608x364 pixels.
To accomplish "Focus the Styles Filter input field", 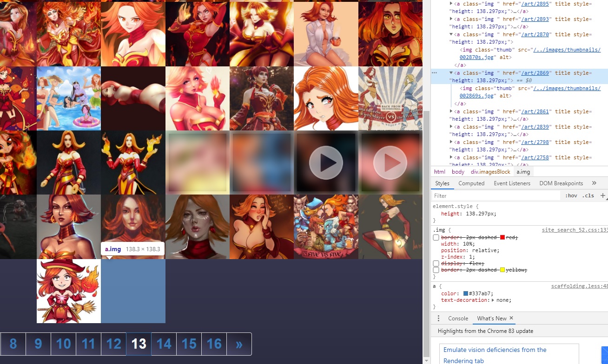I will click(496, 195).
